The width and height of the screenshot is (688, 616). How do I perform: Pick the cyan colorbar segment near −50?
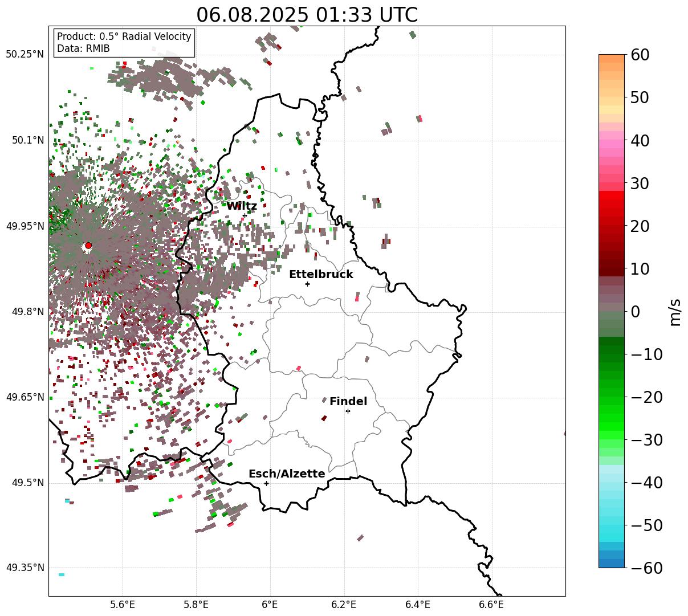(x=612, y=529)
